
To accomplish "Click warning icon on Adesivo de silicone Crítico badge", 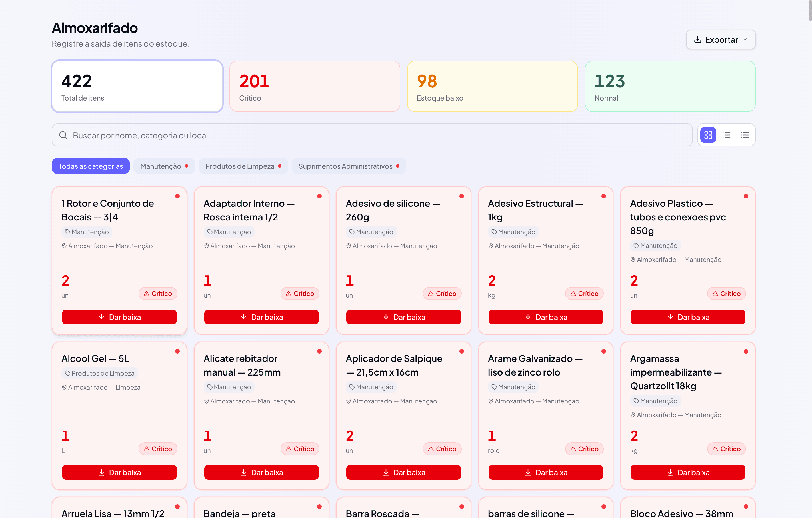I will pos(431,294).
